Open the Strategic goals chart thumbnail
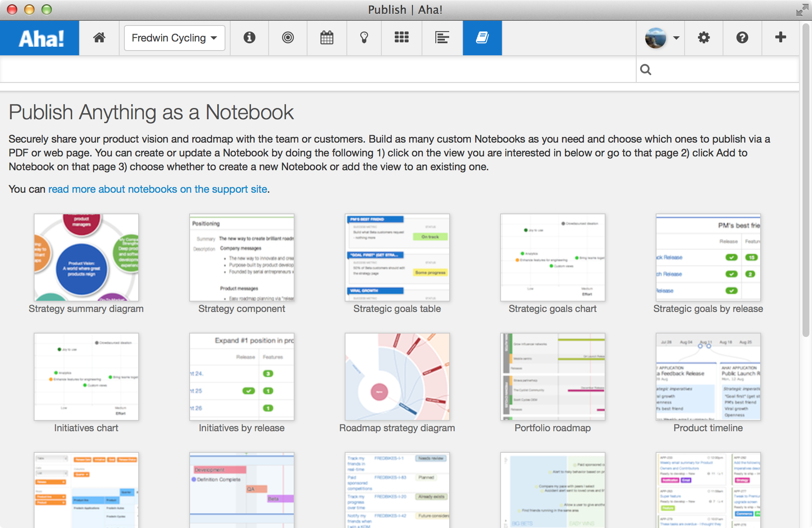 [x=553, y=258]
